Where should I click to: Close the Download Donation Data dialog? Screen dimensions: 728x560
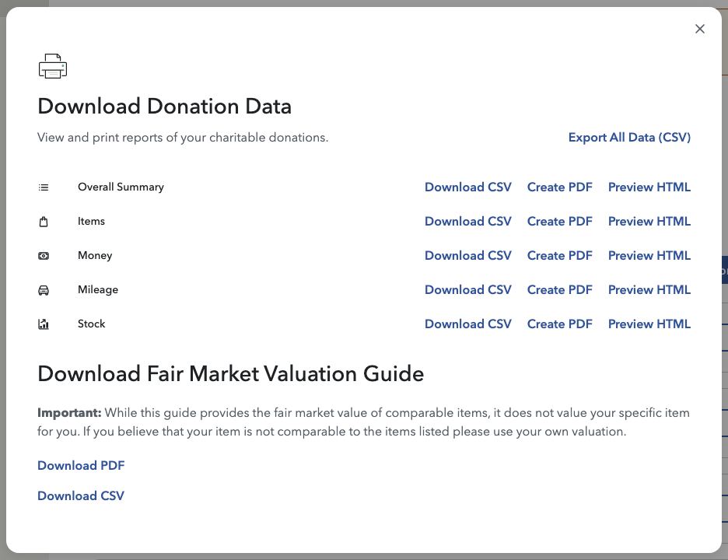click(x=700, y=29)
